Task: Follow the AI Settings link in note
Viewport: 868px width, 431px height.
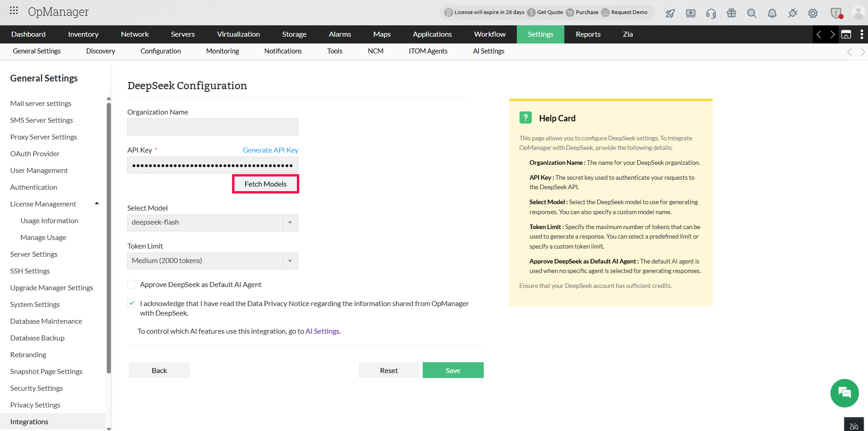Action: (322, 331)
